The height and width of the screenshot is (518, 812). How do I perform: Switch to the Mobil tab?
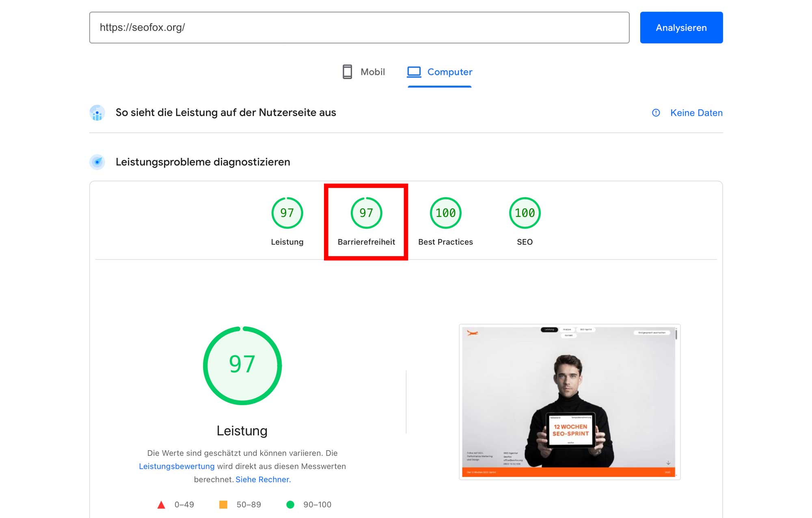tap(364, 72)
